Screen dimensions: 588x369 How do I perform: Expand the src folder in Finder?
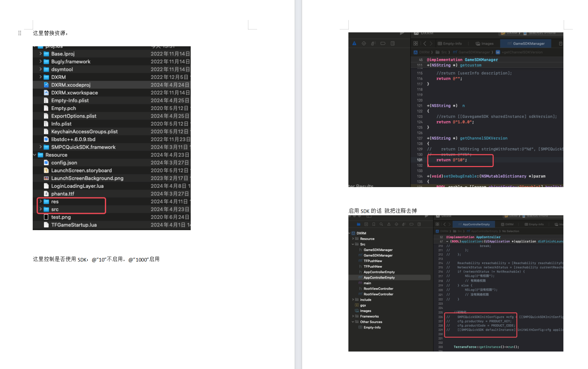pos(40,209)
